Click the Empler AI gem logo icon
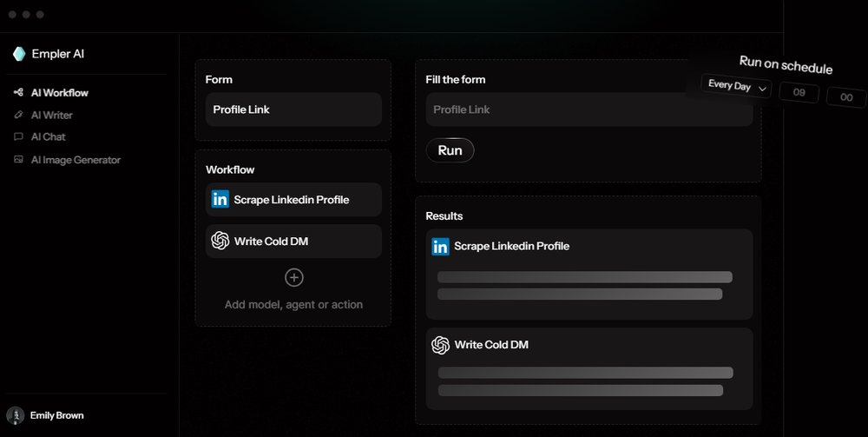The width and height of the screenshot is (868, 437). point(19,54)
